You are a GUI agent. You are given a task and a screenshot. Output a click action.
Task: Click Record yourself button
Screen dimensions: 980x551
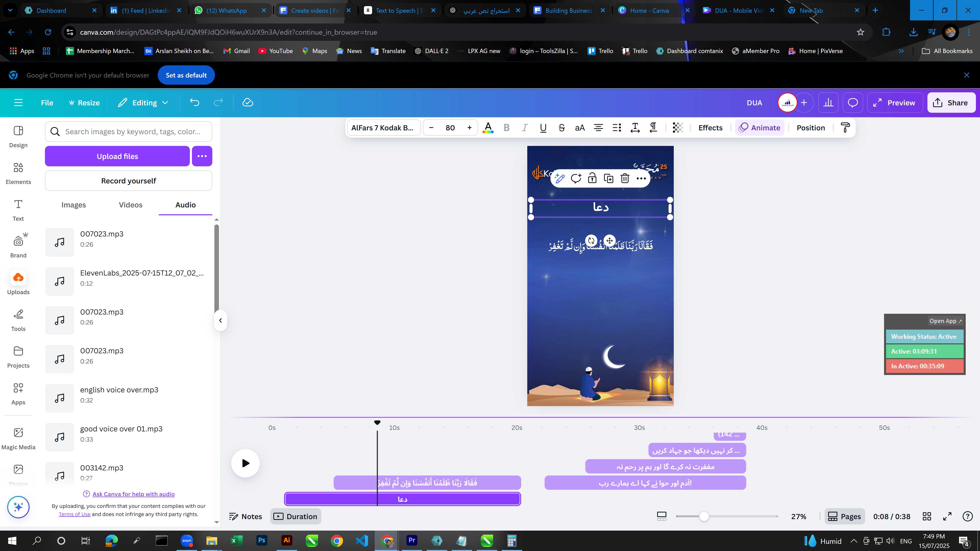coord(129,181)
